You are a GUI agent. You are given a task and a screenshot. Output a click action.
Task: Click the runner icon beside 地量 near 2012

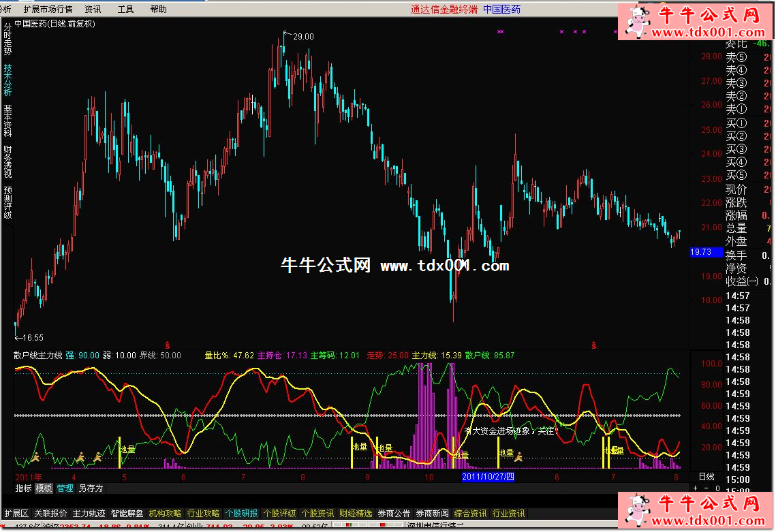coord(518,456)
